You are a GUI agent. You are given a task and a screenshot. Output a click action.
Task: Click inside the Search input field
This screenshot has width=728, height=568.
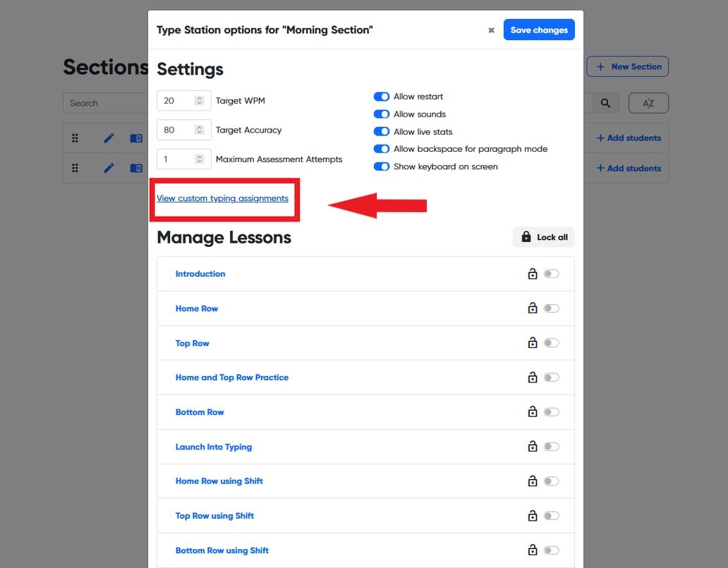(x=106, y=103)
